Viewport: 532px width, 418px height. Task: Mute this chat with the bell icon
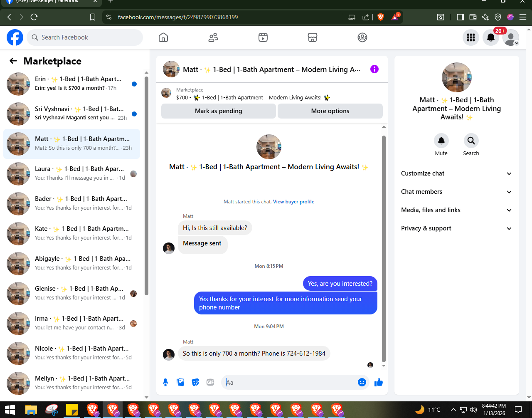pos(441,141)
